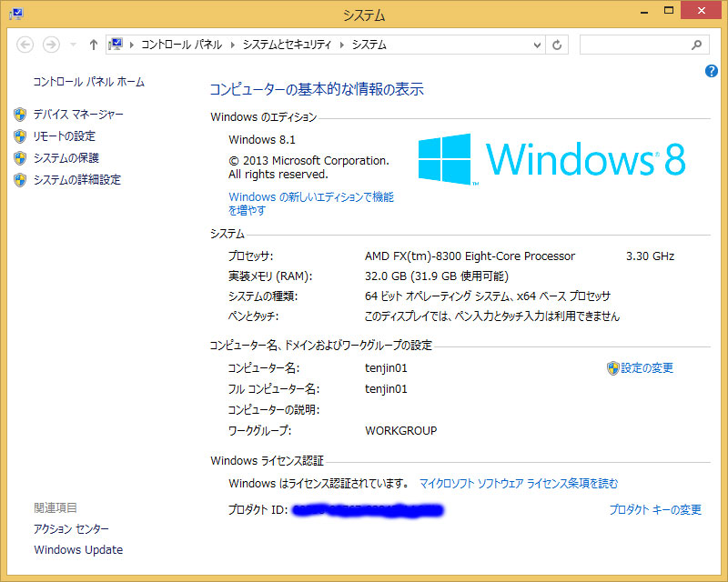728x582 pixels.
Task: Click Windows はライセンス認証されています text
Action: [x=318, y=484]
